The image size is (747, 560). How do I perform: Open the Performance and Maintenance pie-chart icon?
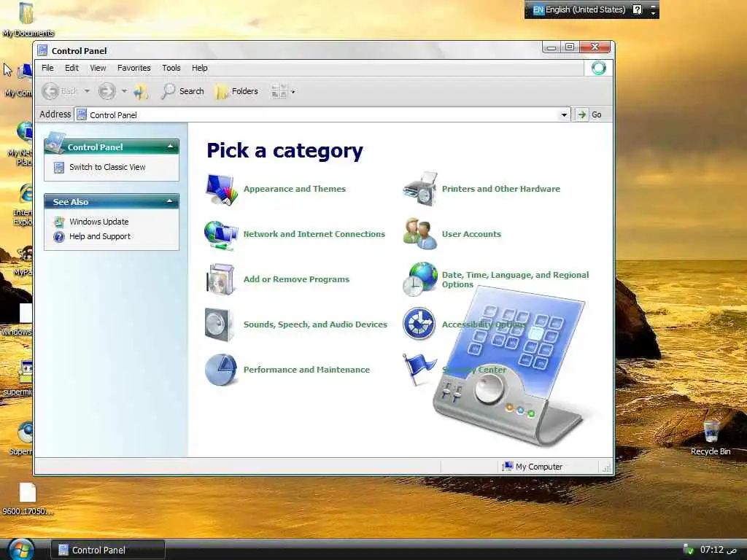coord(221,370)
